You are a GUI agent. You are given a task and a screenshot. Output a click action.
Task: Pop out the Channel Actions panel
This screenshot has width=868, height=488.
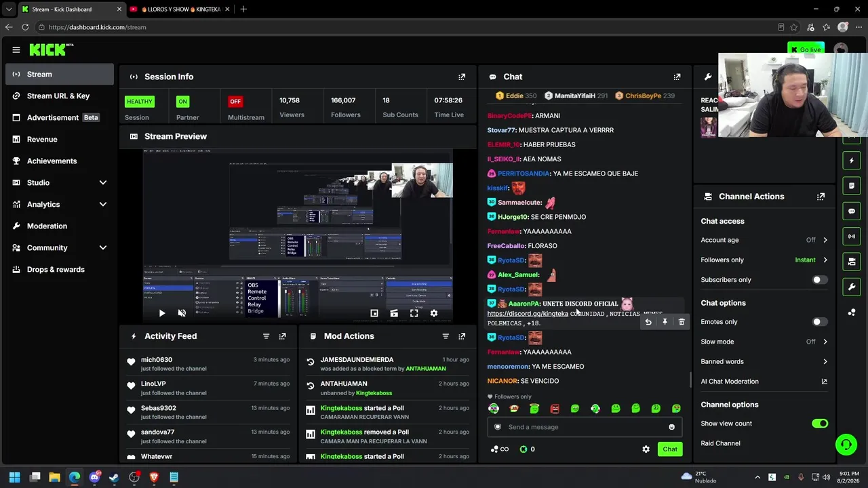821,197
